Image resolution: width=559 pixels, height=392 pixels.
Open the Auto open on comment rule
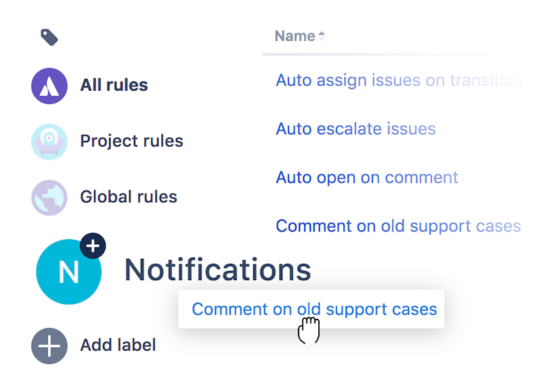367,177
